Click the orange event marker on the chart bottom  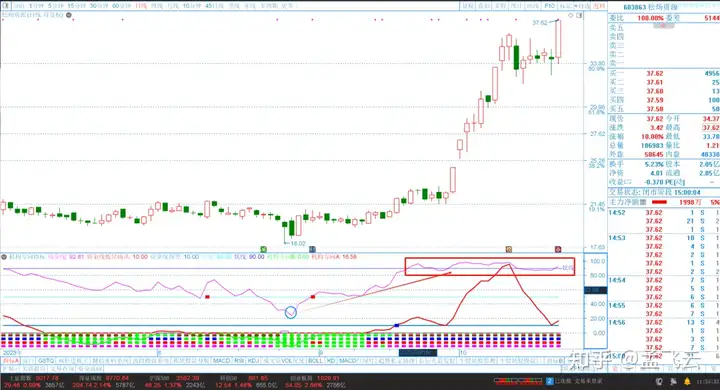click(509, 249)
